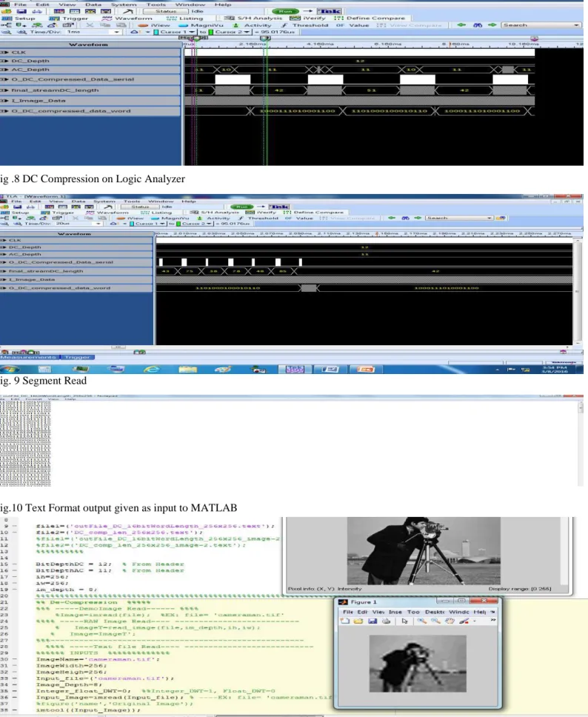Viewport: 588px width, 717px height.
Task: Toggle MagniVu in Fig. 8 toolbar
Action: pos(201,25)
